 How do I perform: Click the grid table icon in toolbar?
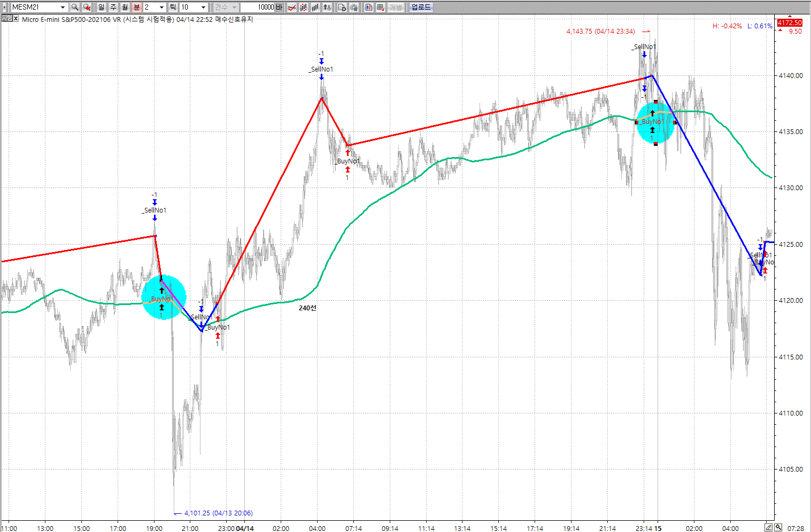381,7
